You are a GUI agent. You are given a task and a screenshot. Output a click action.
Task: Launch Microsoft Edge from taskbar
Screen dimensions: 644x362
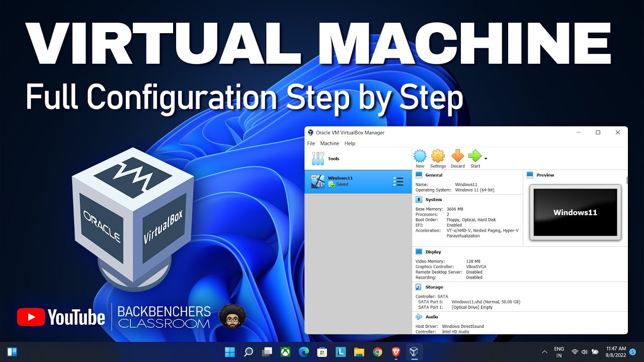(x=303, y=352)
